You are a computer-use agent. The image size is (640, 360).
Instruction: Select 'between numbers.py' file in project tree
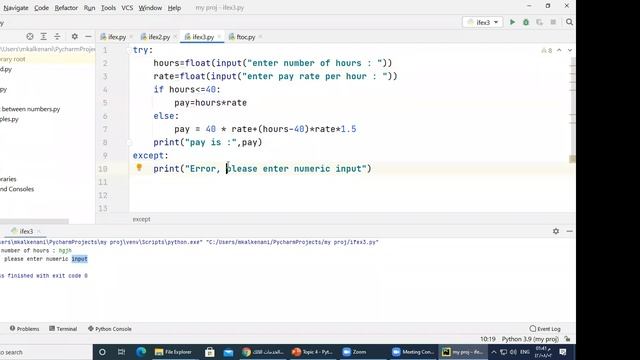point(31,109)
